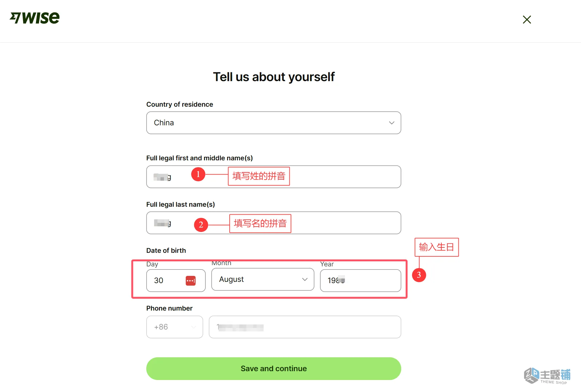Screen dimensions: 581x392
Task: Click the red annotation circle numbered 3
Action: pyautogui.click(x=419, y=275)
